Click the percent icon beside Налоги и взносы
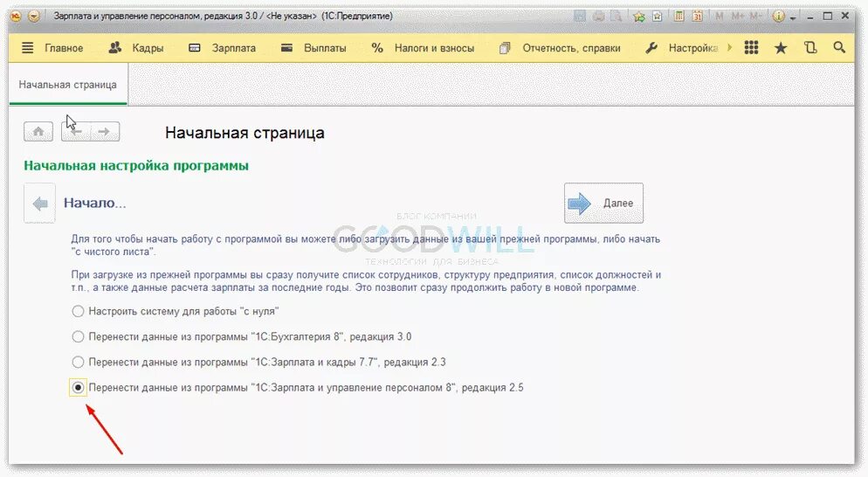The height and width of the screenshot is (477, 868). (x=377, y=48)
